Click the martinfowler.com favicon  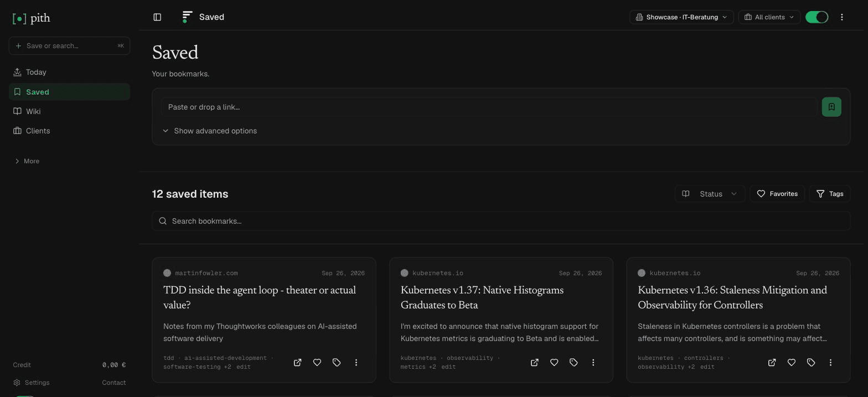click(167, 273)
